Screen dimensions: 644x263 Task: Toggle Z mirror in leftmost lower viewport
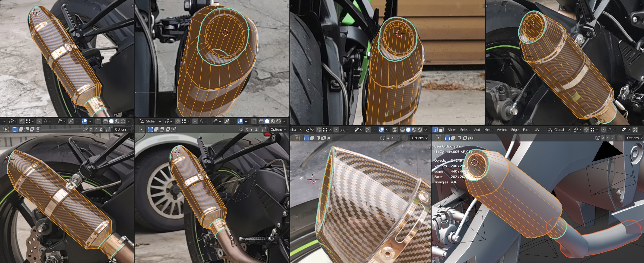pyautogui.click(x=100, y=129)
